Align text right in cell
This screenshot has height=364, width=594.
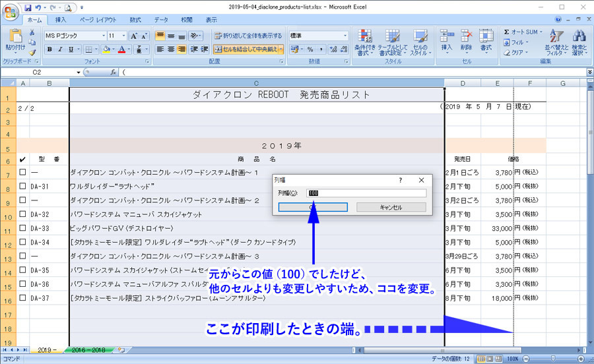point(182,49)
